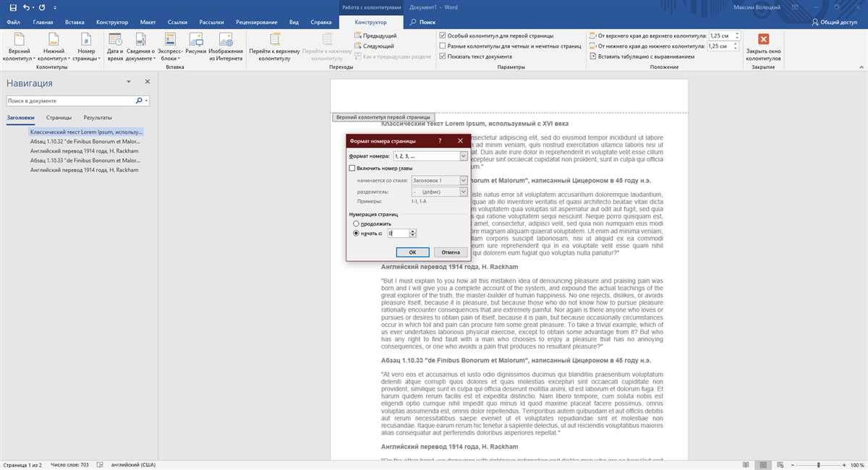Open the Номер страницы menu
The width and height of the screenshot is (868, 470).
click(x=86, y=46)
